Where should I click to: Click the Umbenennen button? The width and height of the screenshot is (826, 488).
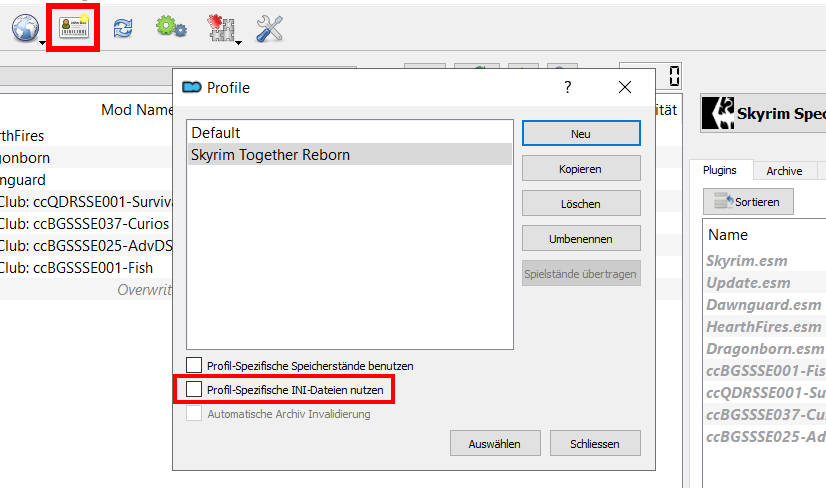pos(581,239)
